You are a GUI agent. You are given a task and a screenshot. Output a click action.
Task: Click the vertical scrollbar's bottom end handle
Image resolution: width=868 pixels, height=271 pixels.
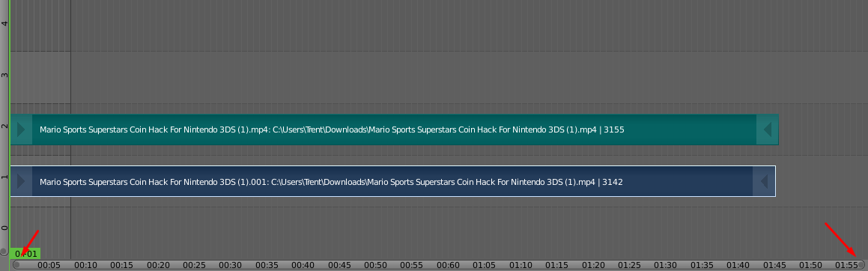[4, 252]
